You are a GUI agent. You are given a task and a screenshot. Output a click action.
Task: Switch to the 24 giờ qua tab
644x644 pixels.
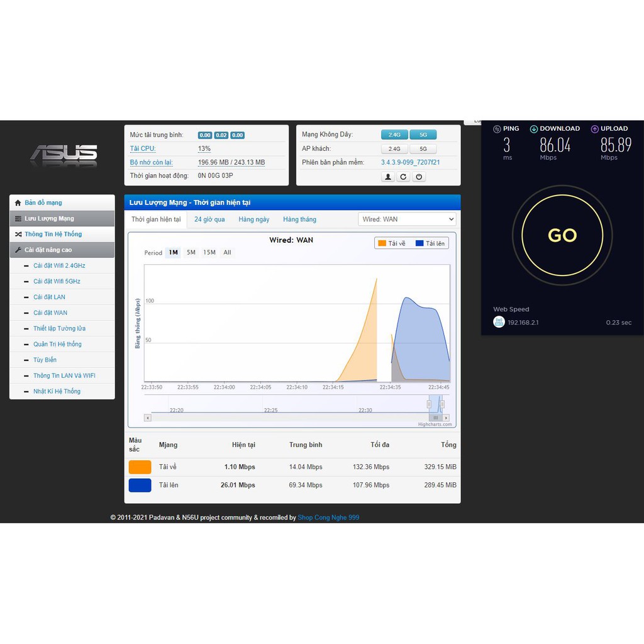(209, 219)
